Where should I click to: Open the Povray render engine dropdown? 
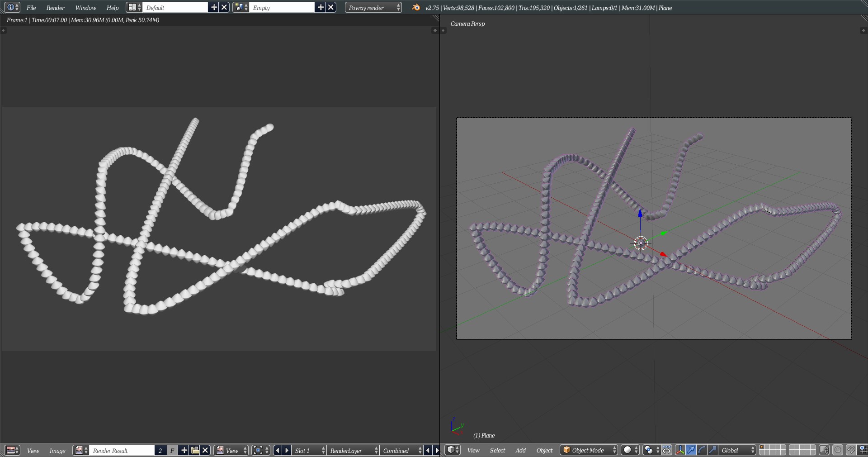(373, 8)
